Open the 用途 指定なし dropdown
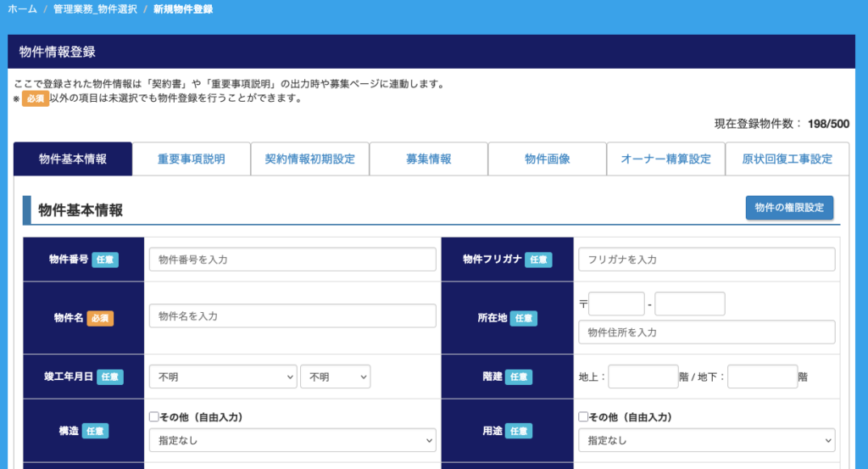The image size is (868, 469). [706, 440]
